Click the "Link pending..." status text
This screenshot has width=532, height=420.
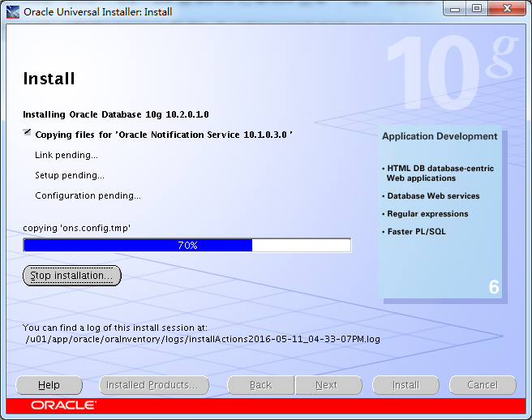(x=66, y=155)
